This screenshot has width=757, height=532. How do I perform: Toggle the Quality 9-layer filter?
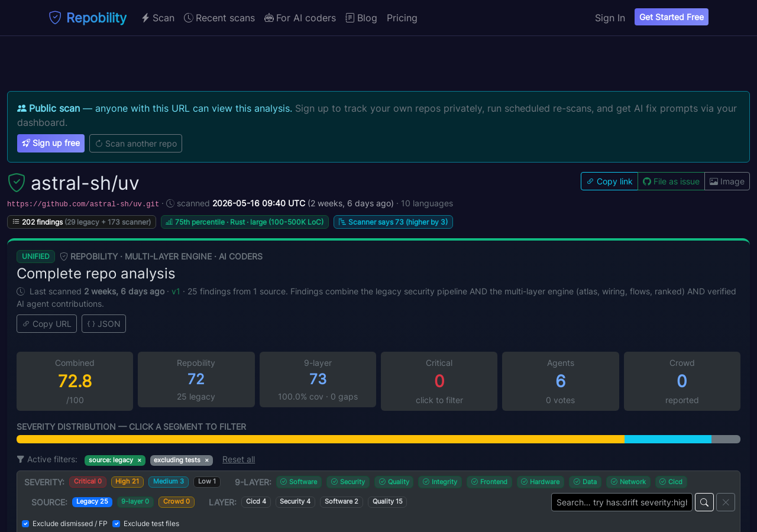click(x=394, y=482)
